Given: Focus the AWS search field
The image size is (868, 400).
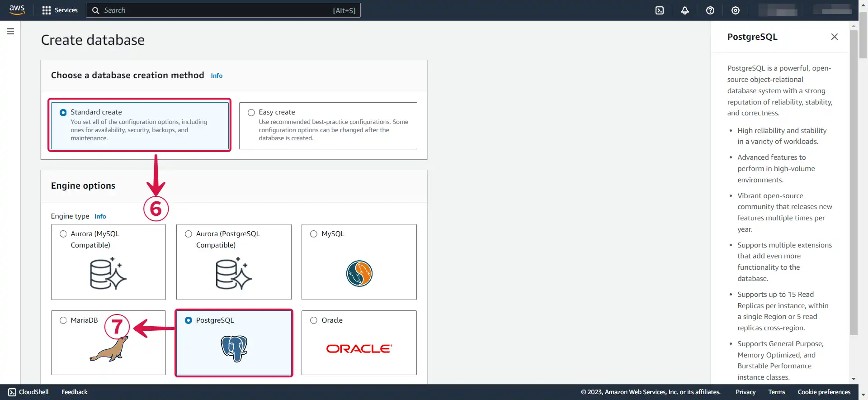Looking at the screenshot, I should [223, 10].
